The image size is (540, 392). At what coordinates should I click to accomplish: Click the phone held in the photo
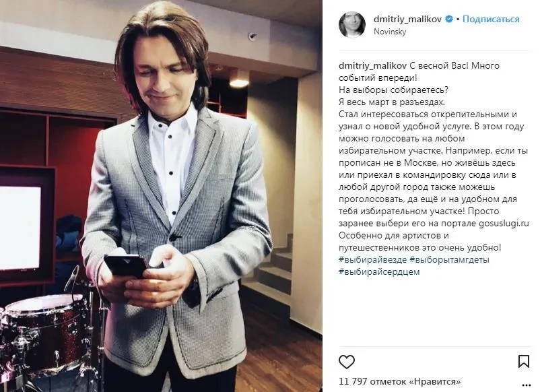[x=127, y=266]
